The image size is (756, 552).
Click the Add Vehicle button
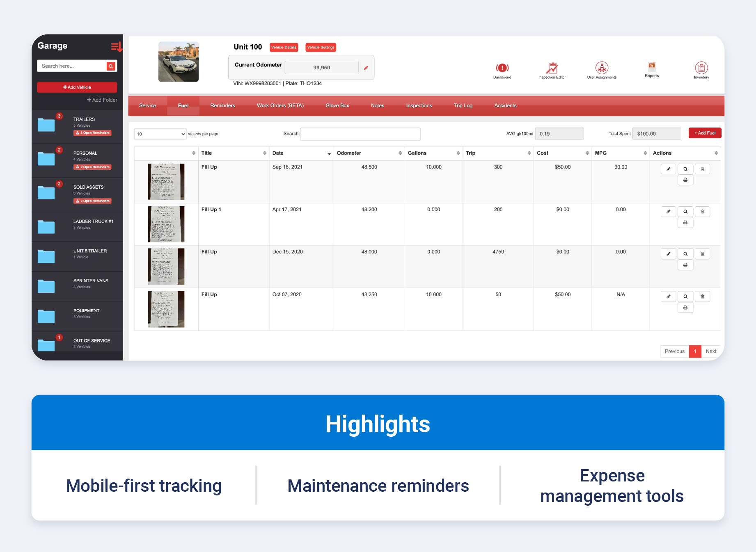pyautogui.click(x=77, y=87)
